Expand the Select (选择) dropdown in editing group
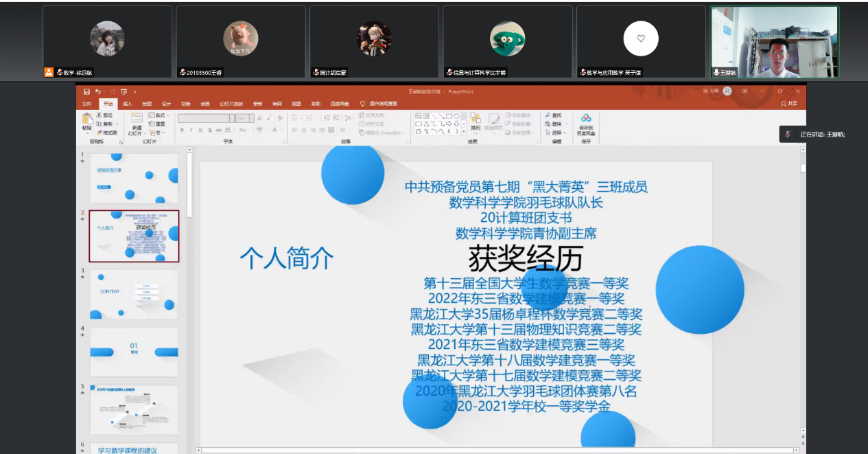 click(556, 133)
